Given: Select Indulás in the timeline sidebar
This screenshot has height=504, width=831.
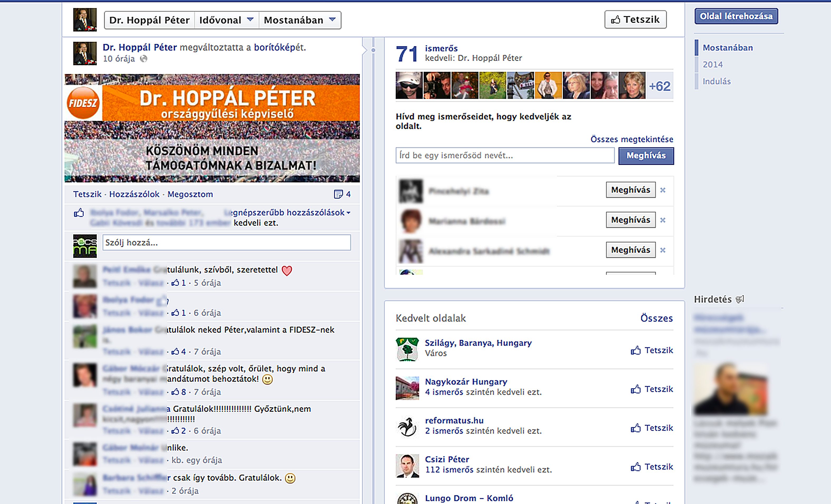Looking at the screenshot, I should click(717, 81).
